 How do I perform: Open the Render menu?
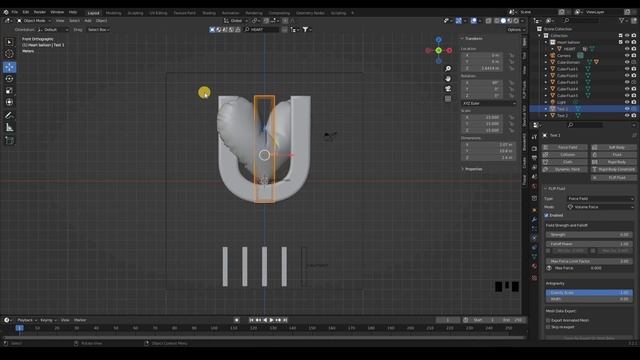pos(40,12)
